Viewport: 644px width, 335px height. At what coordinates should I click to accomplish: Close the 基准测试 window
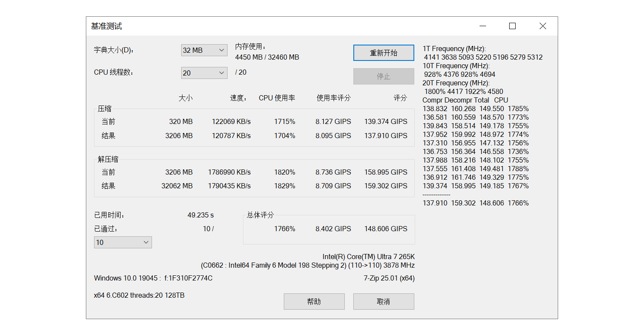pos(543,26)
